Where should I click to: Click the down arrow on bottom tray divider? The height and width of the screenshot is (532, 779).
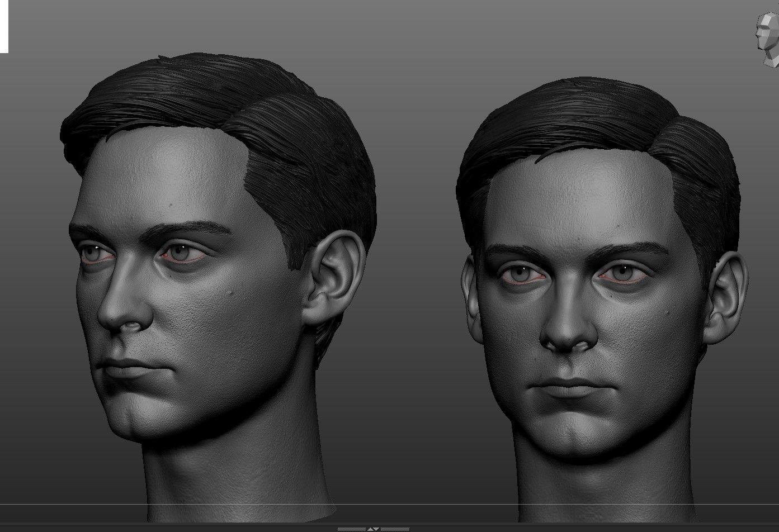pyautogui.click(x=376, y=529)
